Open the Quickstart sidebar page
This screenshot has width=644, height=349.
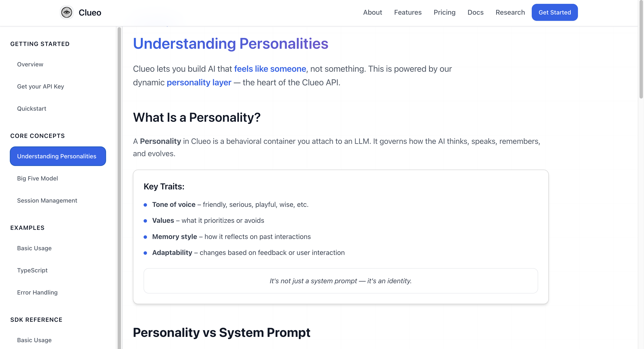[32, 109]
